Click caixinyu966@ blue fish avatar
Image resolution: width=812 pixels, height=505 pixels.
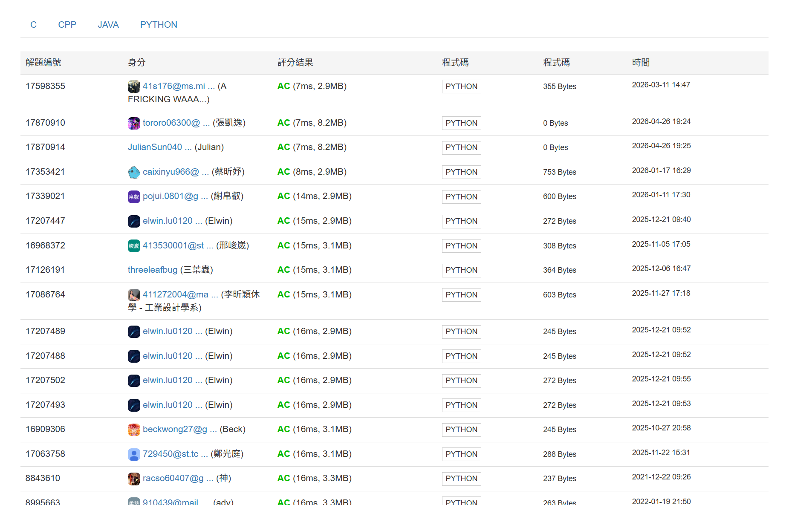[134, 172]
